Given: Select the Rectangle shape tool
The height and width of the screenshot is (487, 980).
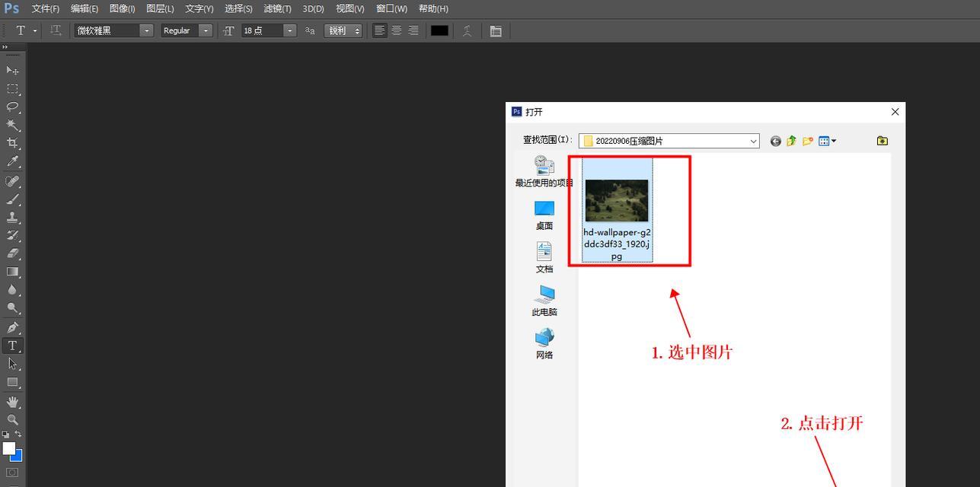Looking at the screenshot, I should tap(12, 383).
